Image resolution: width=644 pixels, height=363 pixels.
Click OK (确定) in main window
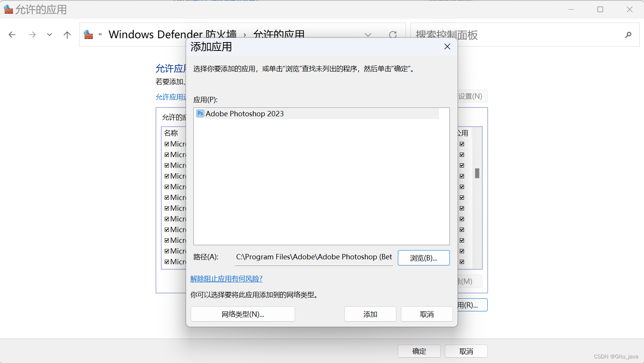click(419, 351)
